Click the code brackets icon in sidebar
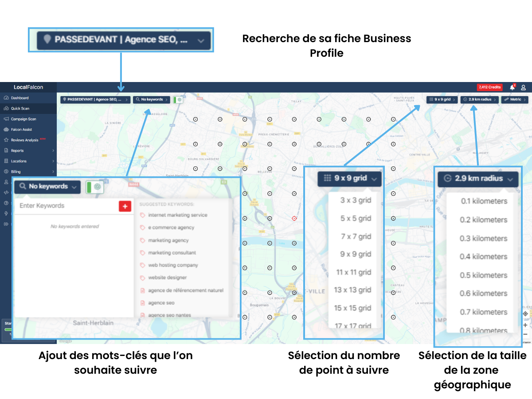 (x=6, y=192)
